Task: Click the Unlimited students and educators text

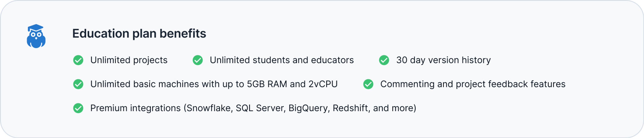Action: click(x=282, y=60)
